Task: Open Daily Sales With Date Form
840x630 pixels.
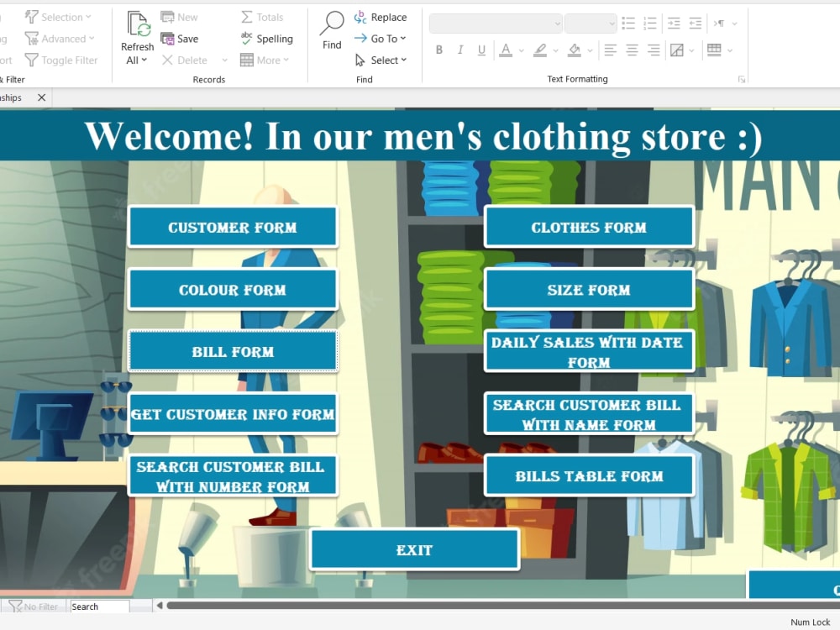Action: [589, 351]
